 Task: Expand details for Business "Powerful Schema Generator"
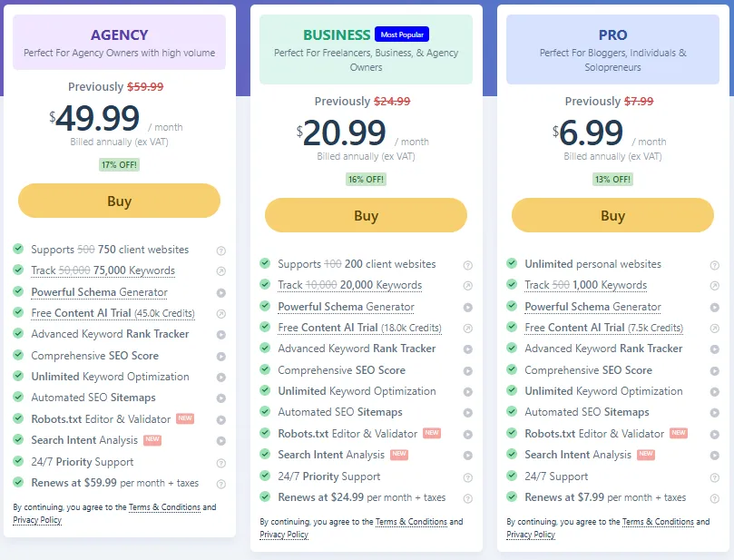pos(467,306)
